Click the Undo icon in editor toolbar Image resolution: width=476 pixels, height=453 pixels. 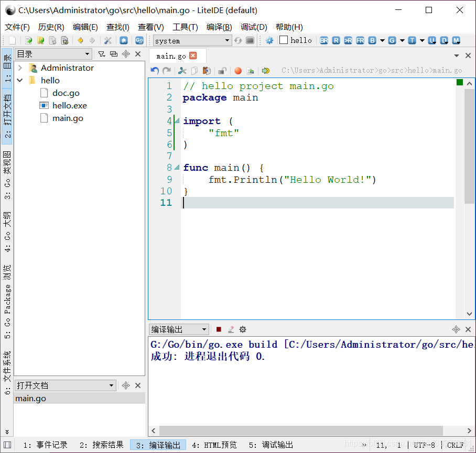[x=155, y=71]
